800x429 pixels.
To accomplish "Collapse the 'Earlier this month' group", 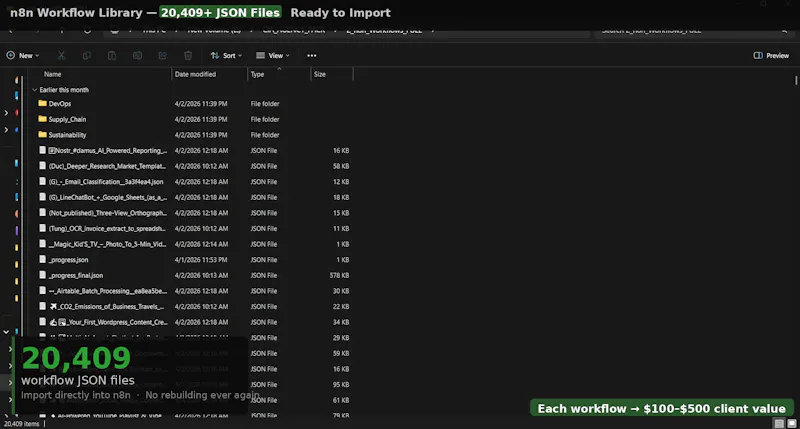I will tap(35, 90).
